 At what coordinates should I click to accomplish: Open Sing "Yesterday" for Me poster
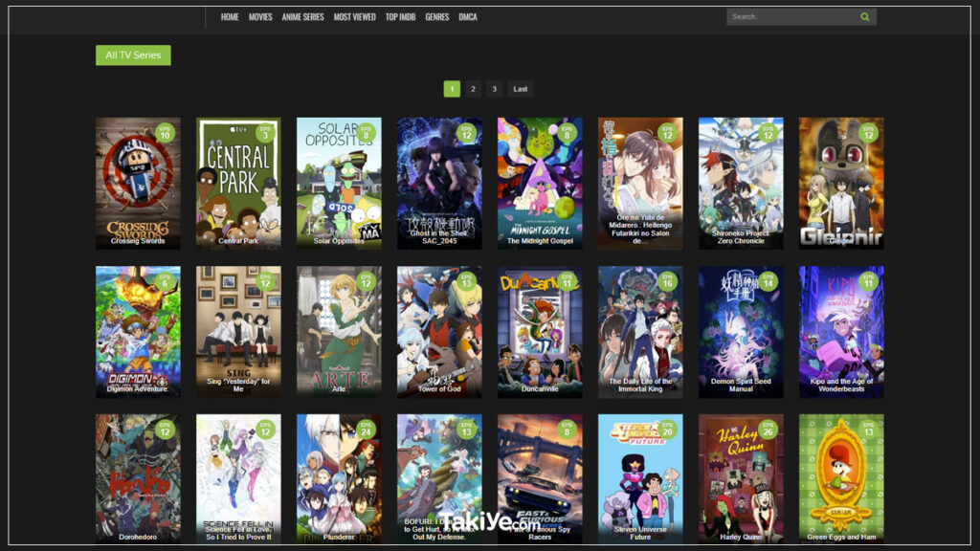coord(238,332)
